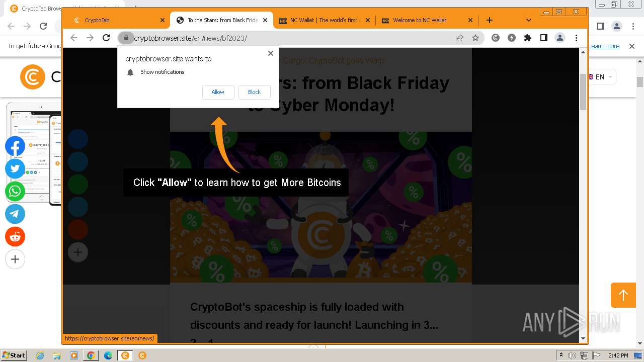Open the profile avatar in front window

560,38
